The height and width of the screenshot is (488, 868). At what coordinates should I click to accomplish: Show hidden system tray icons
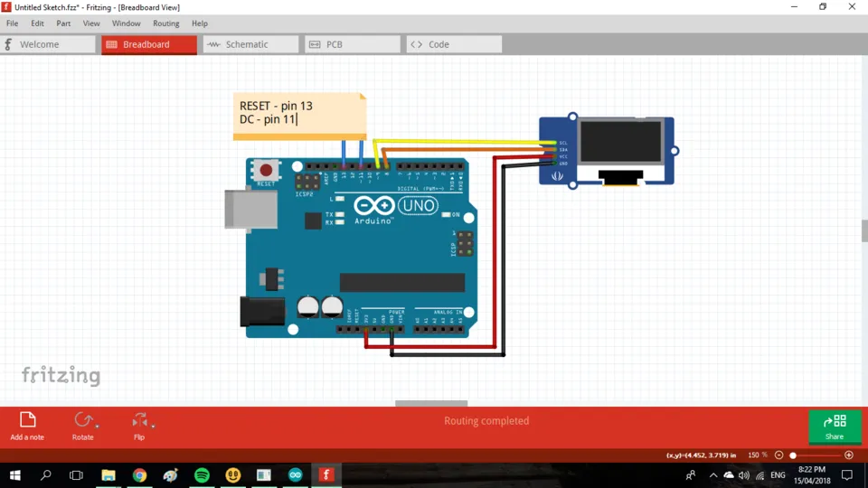[x=713, y=475]
